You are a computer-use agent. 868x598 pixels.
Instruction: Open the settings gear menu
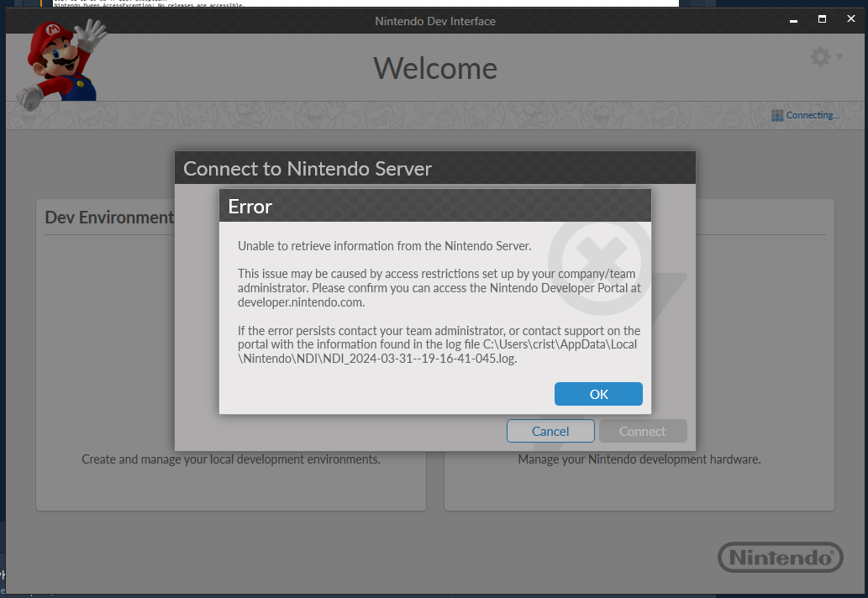[x=820, y=56]
